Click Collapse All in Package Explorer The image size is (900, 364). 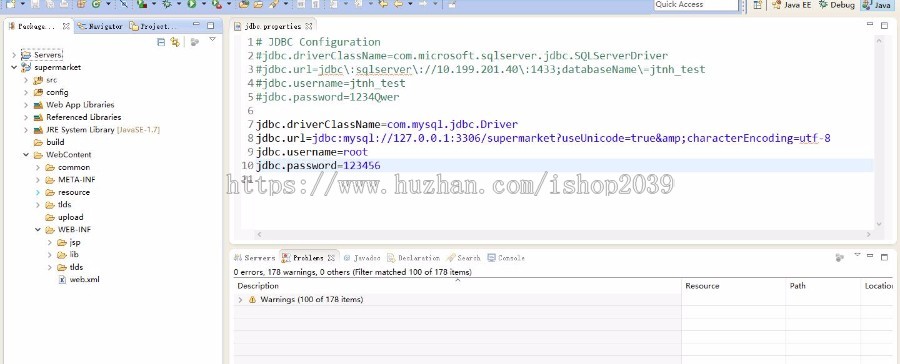point(161,42)
